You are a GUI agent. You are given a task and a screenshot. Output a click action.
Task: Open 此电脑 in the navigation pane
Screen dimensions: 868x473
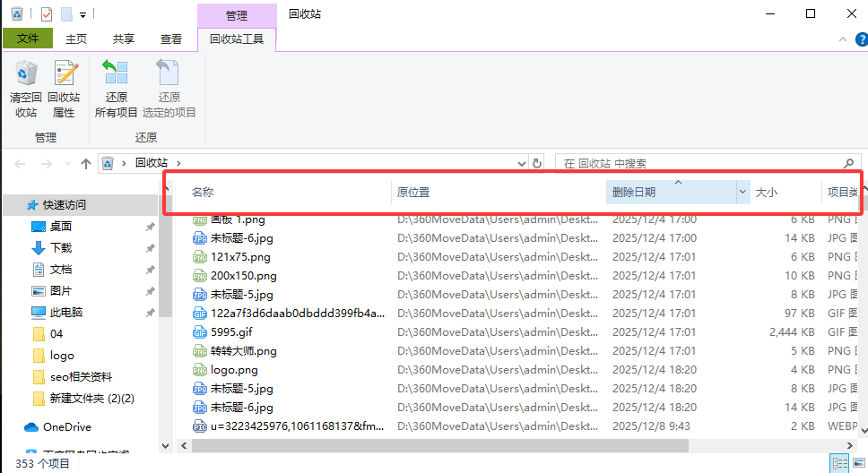[x=65, y=313]
